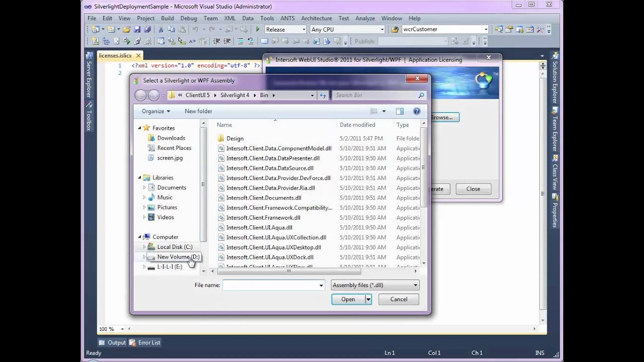Expand Local Disk (C:) tree node
644x362 pixels.
click(x=144, y=247)
